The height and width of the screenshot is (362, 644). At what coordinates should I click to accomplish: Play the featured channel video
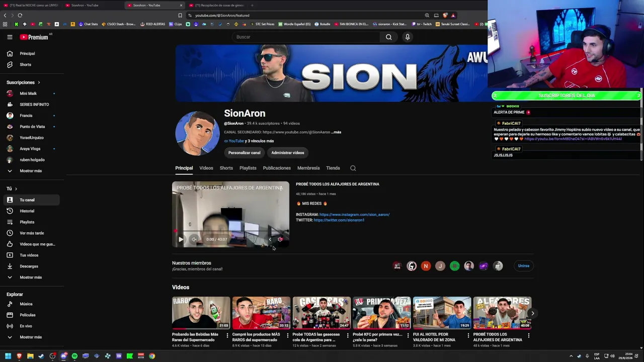click(181, 239)
